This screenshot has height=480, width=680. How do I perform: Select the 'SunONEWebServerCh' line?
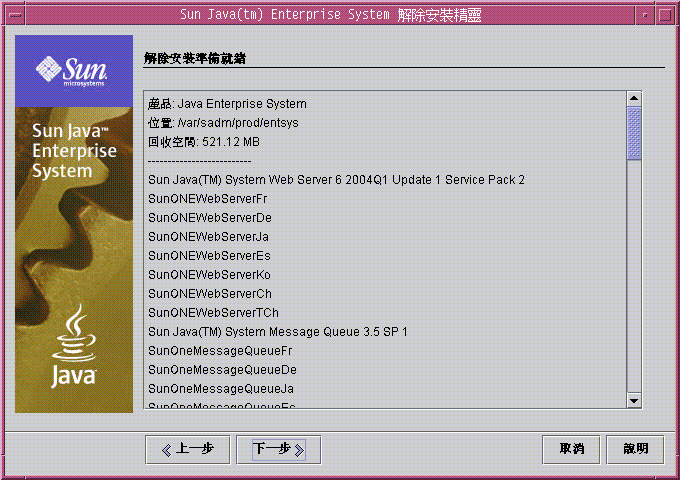[210, 294]
